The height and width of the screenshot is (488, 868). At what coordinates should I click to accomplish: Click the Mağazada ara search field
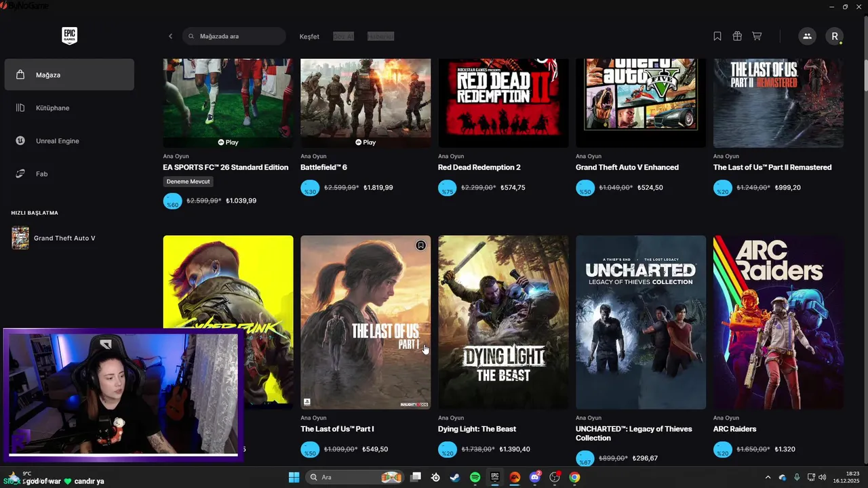(234, 36)
